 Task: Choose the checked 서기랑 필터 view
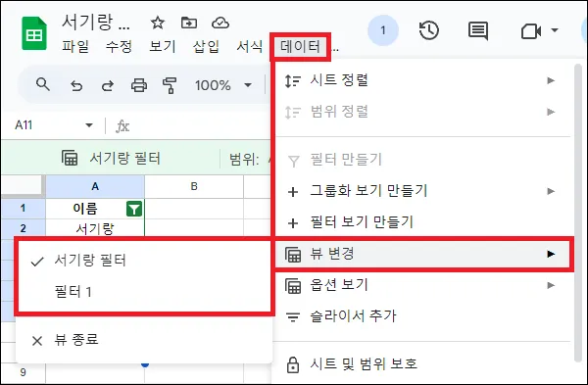tap(144, 261)
